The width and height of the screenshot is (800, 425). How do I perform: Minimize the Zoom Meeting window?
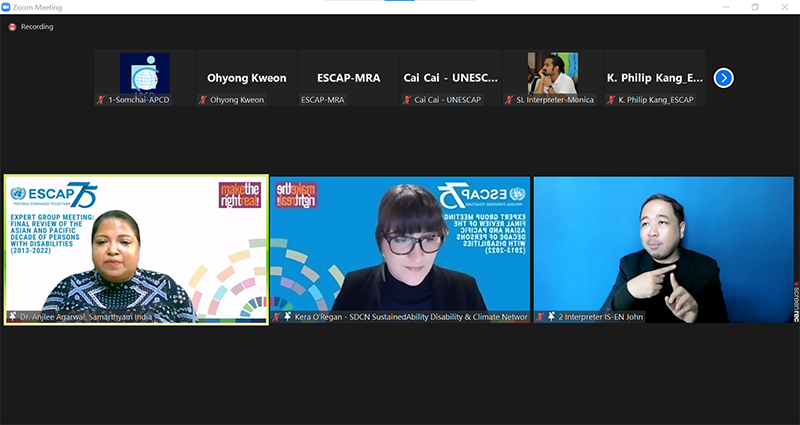(726, 7)
